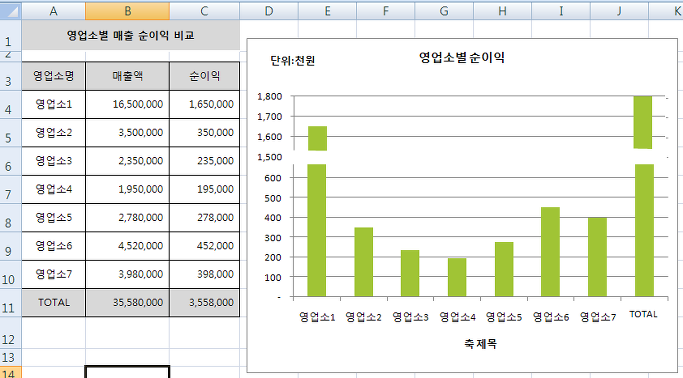The image size is (683, 378).
Task: Select row 11 header
Action: coord(10,303)
